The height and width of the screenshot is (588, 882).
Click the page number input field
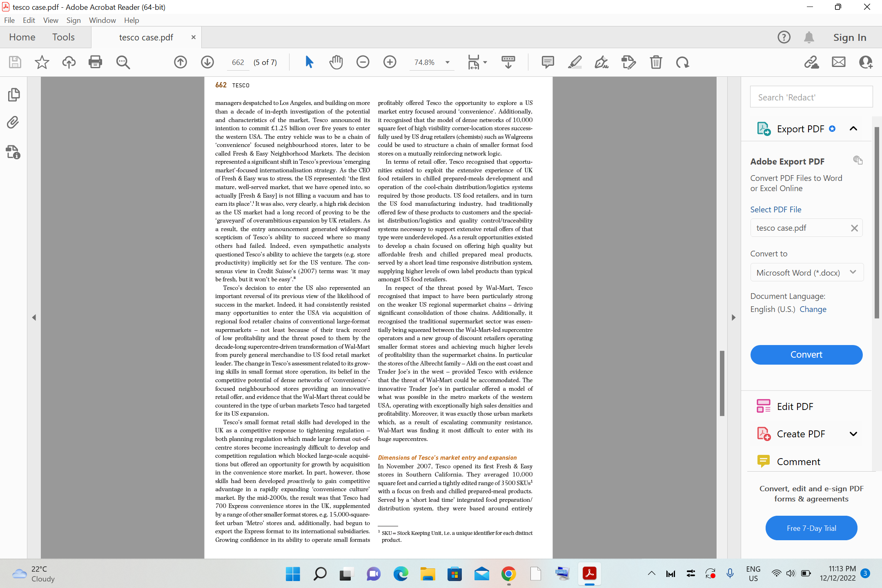point(238,62)
